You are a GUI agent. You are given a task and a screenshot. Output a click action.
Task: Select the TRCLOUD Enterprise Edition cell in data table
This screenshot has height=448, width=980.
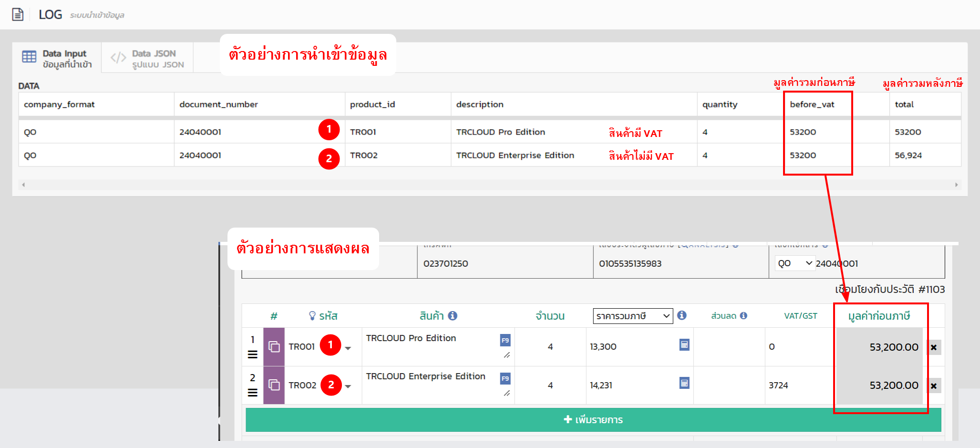point(574,156)
